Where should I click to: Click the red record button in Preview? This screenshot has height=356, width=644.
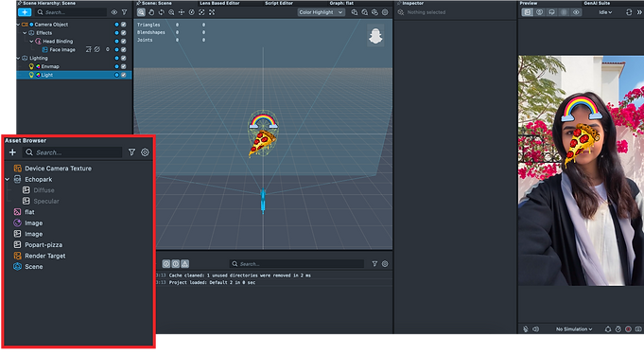628,329
